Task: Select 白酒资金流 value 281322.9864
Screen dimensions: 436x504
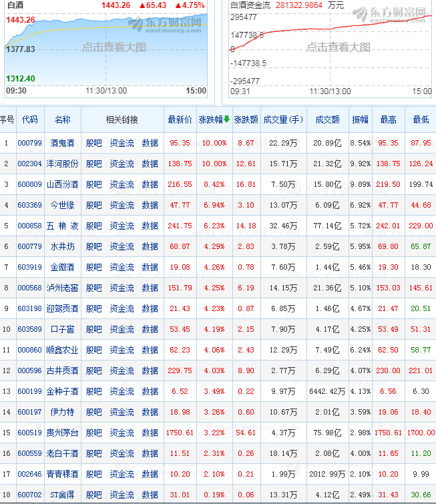Action: coord(299,5)
